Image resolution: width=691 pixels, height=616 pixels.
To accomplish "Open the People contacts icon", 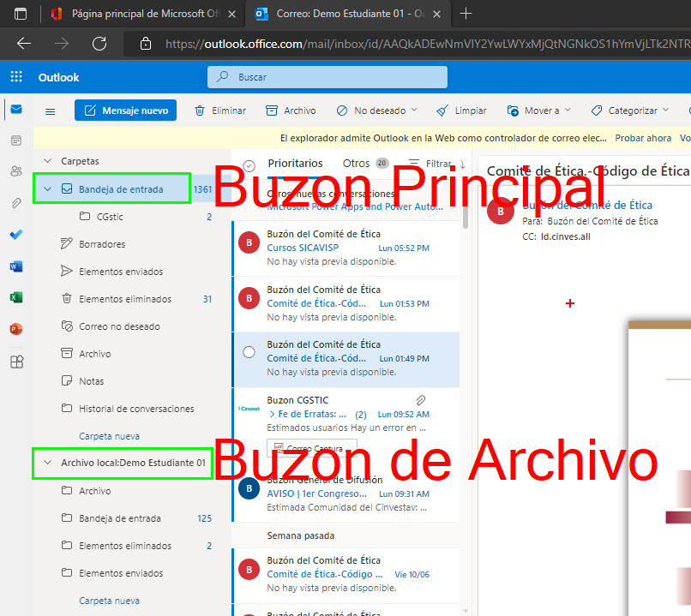I will pos(15,171).
